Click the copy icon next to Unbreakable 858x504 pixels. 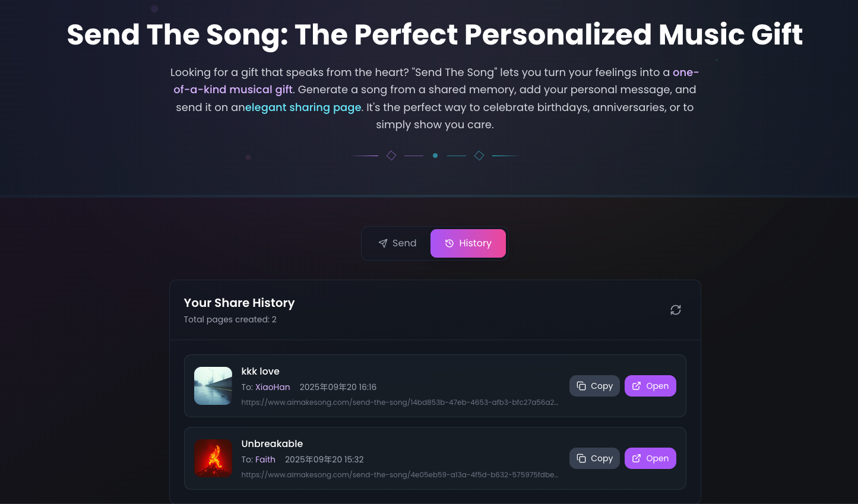[x=581, y=458]
